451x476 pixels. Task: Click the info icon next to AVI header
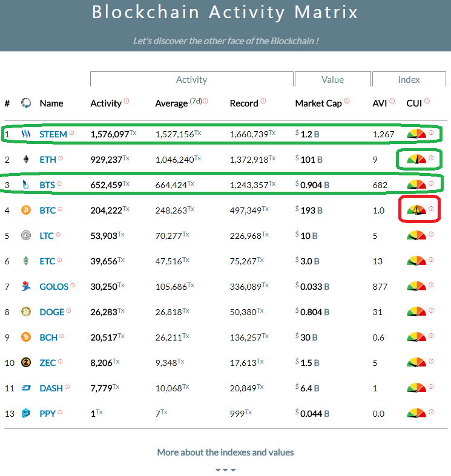click(392, 101)
